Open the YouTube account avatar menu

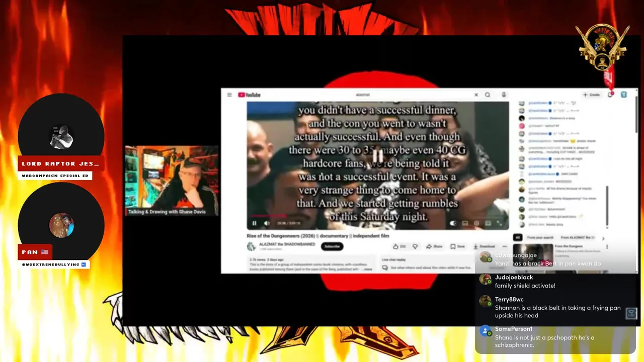(624, 95)
